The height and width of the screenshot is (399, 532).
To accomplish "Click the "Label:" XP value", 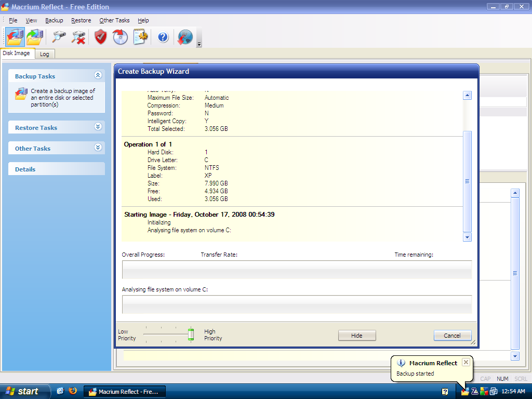I will 208,176.
